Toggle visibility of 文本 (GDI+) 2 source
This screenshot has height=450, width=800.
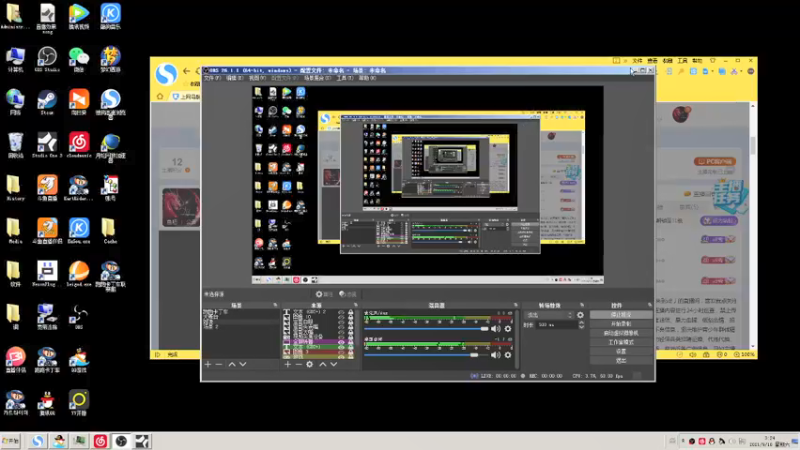tap(341, 312)
